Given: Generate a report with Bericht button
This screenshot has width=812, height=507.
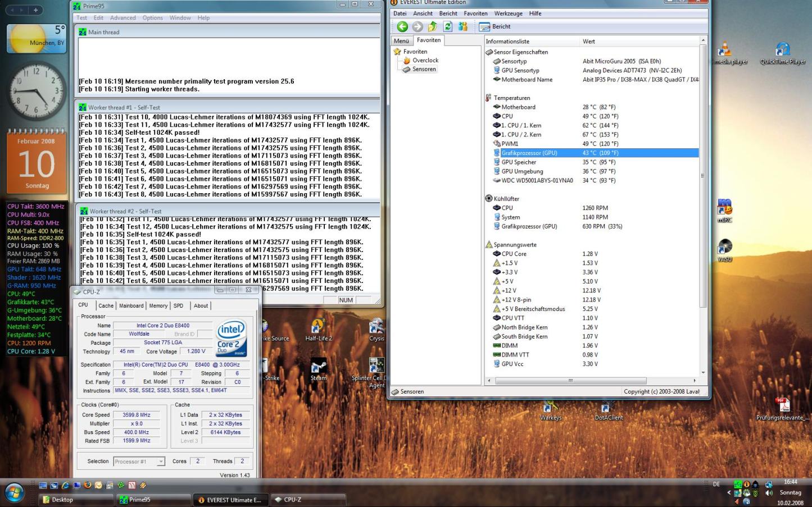Looking at the screenshot, I should point(495,26).
